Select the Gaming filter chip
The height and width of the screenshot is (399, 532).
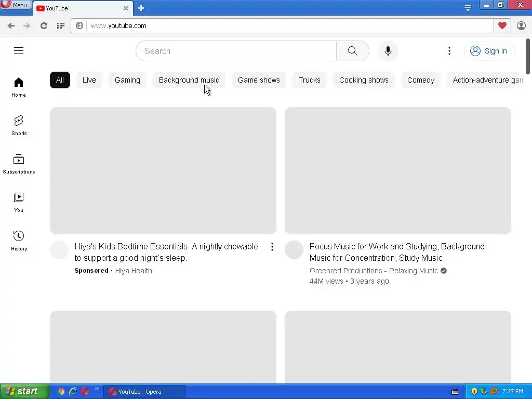coord(127,80)
